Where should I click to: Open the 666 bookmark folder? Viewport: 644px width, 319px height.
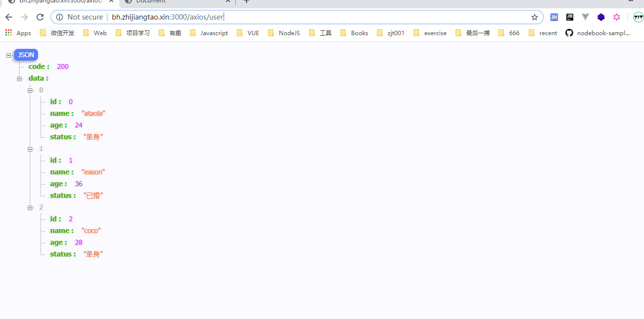(x=509, y=33)
